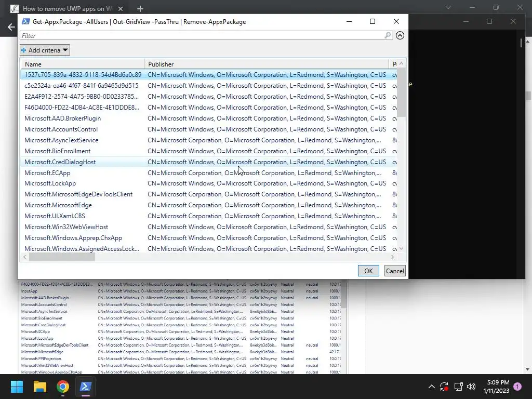Image resolution: width=532 pixels, height=399 pixels.
Task: Click the grid's scroll up arrow
Action: [402, 64]
